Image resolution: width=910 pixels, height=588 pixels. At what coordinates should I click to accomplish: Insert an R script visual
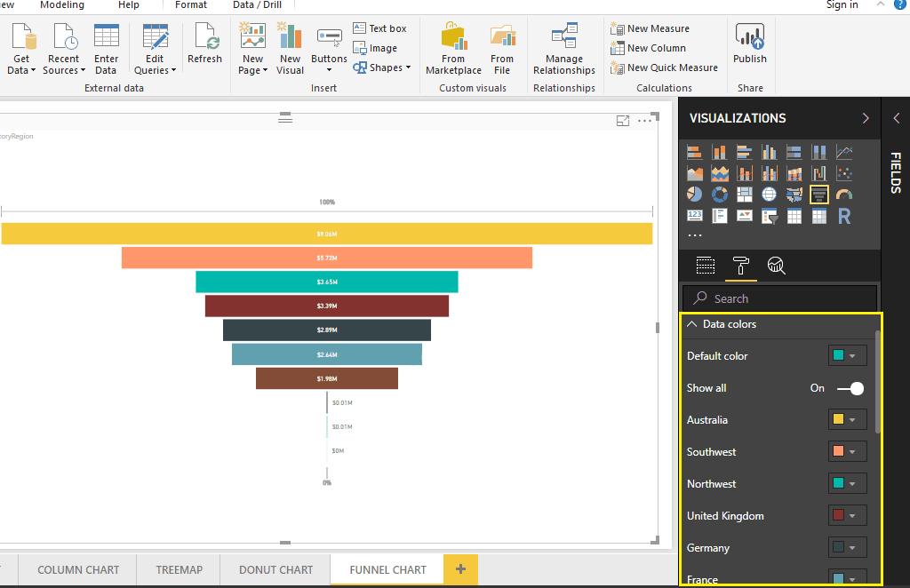[x=844, y=216]
